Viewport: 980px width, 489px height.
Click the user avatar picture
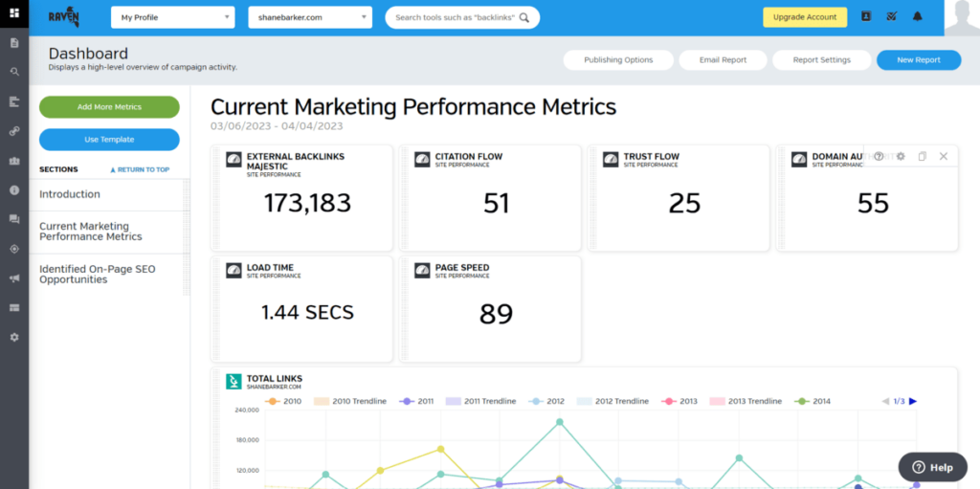coord(962,18)
